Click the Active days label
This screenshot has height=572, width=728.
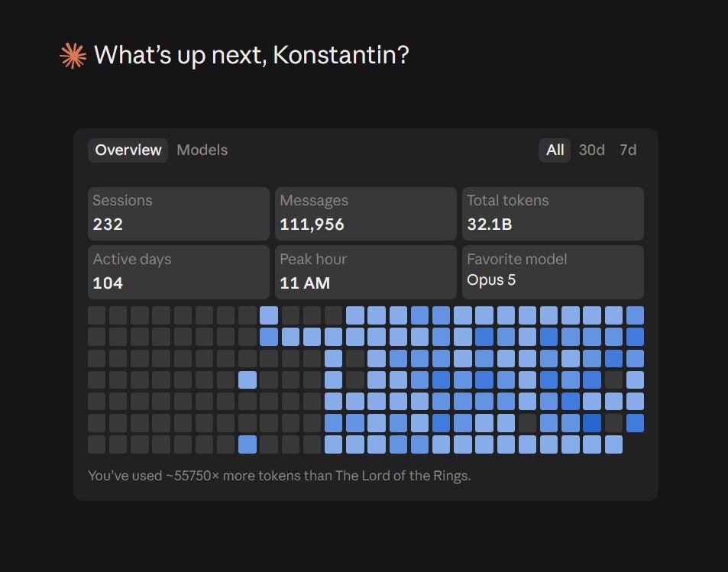(x=132, y=259)
